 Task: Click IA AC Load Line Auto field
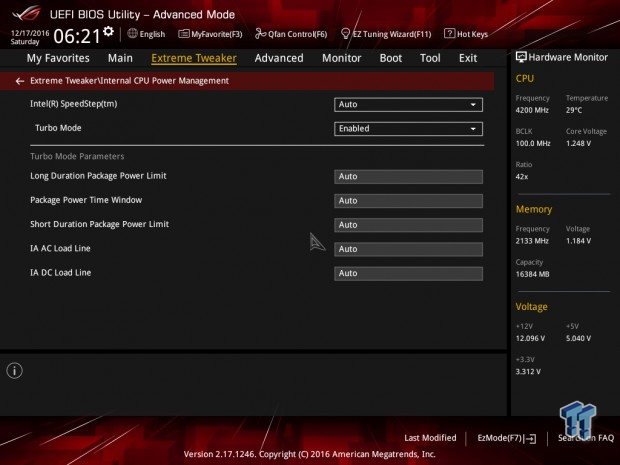408,249
